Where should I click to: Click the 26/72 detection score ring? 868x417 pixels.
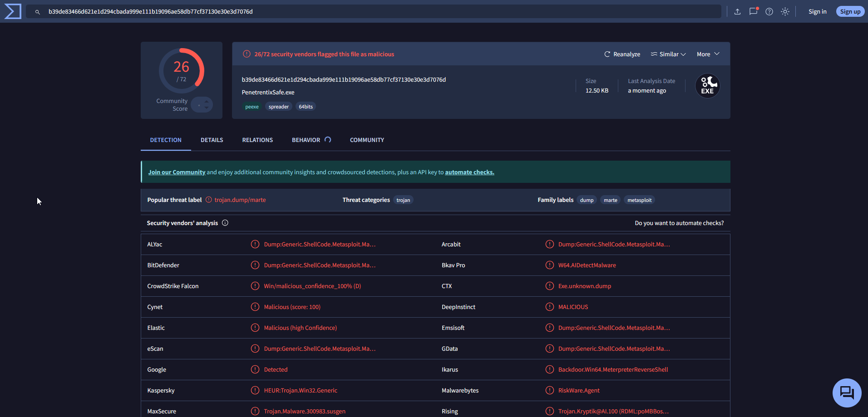(x=181, y=70)
